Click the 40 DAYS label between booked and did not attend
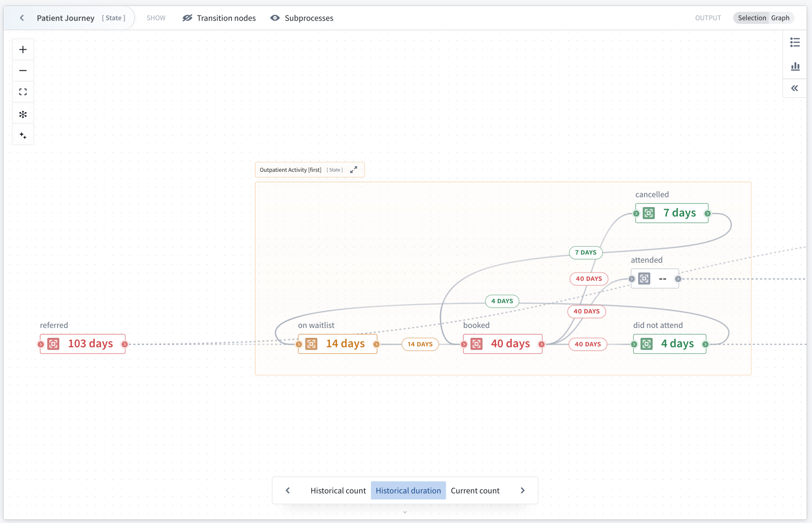This screenshot has width=812, height=523. (588, 344)
